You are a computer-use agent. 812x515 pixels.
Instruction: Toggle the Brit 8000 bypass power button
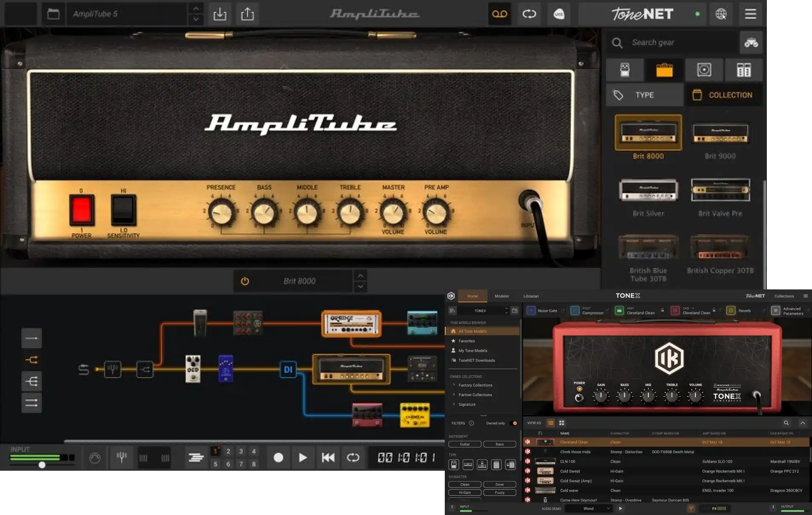tap(245, 281)
